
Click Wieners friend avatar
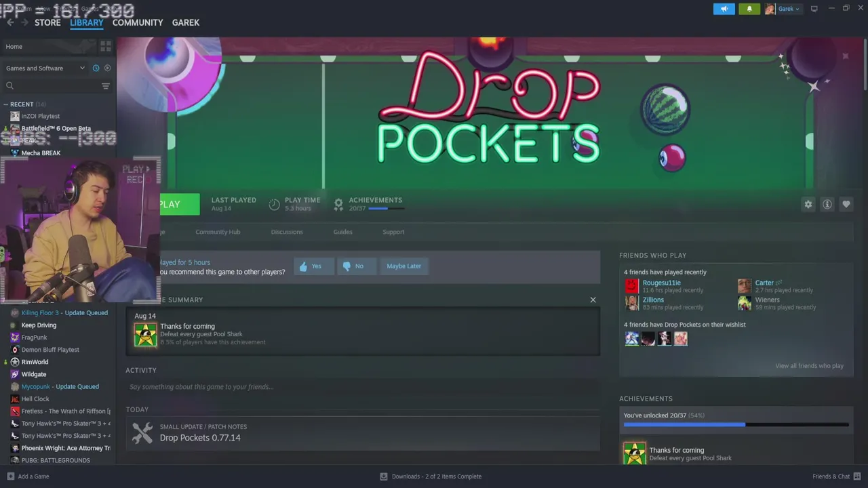pyautogui.click(x=745, y=303)
